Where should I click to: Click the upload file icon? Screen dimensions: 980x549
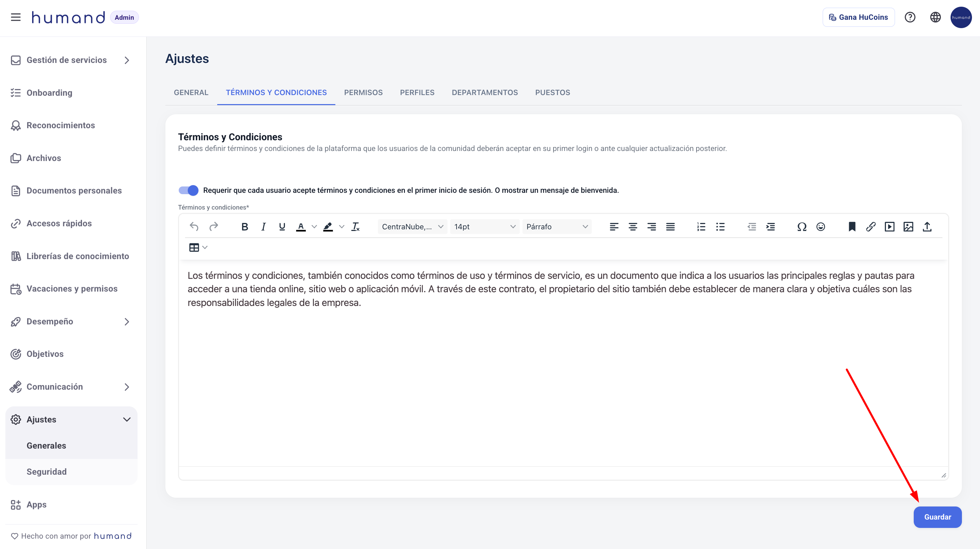click(x=927, y=227)
